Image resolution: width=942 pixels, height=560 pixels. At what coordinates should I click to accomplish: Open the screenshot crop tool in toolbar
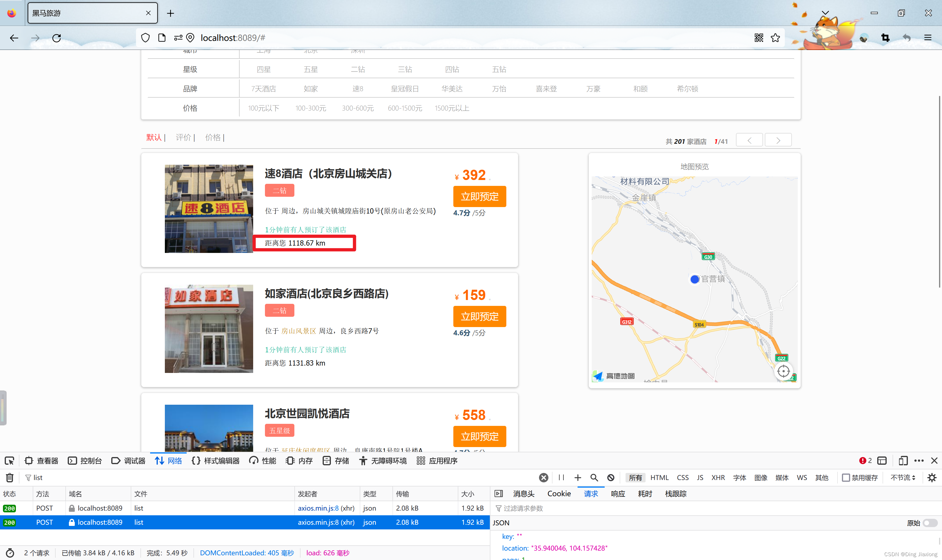[885, 38]
